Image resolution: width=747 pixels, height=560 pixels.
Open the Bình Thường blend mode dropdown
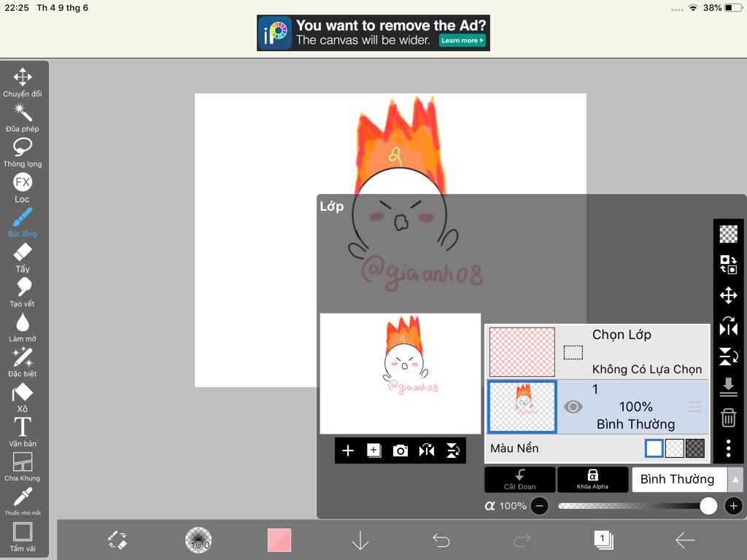[679, 479]
